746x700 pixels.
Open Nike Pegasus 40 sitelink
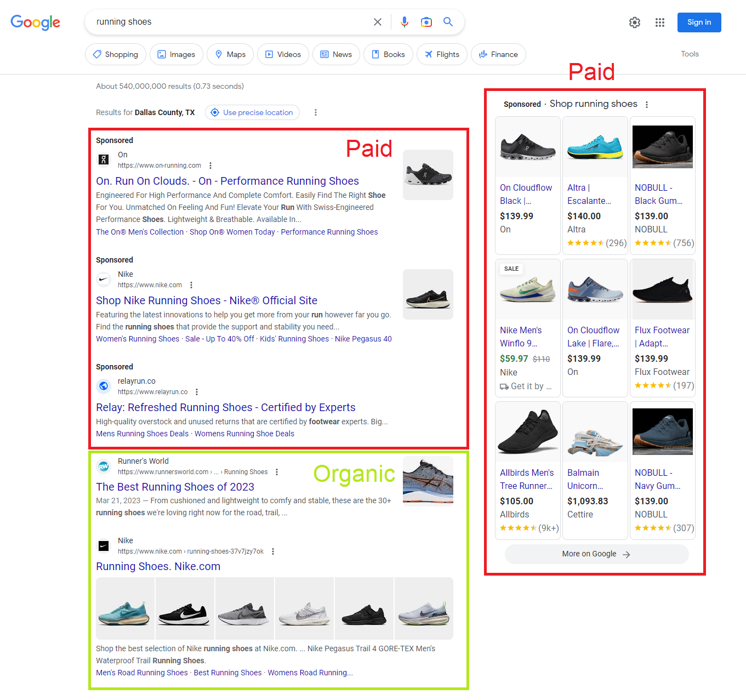(363, 339)
